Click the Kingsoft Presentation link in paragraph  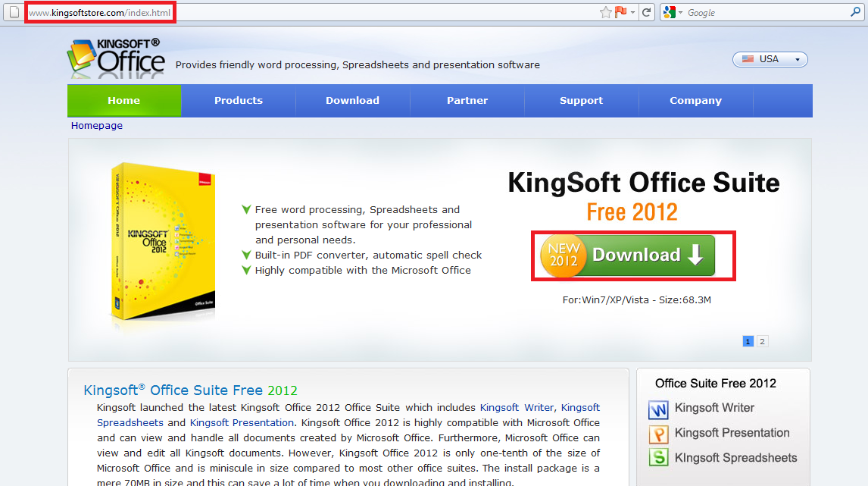[242, 423]
